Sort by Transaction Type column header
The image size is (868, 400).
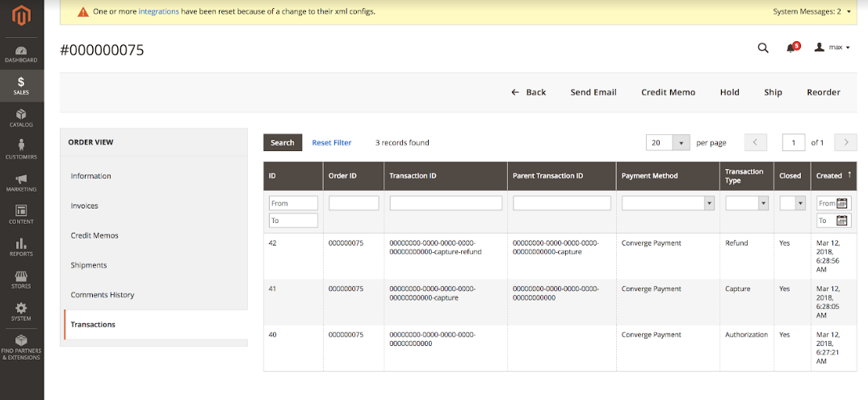[x=747, y=175]
